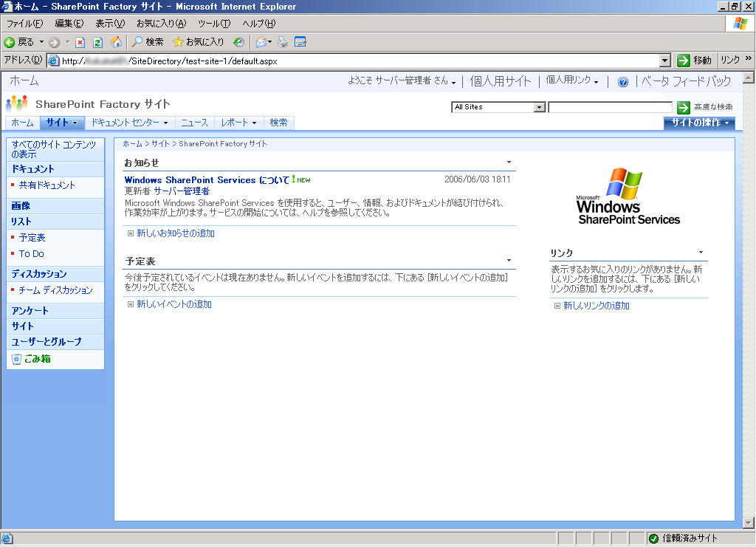Open 共有ドキュメント in the sidebar

click(x=47, y=185)
